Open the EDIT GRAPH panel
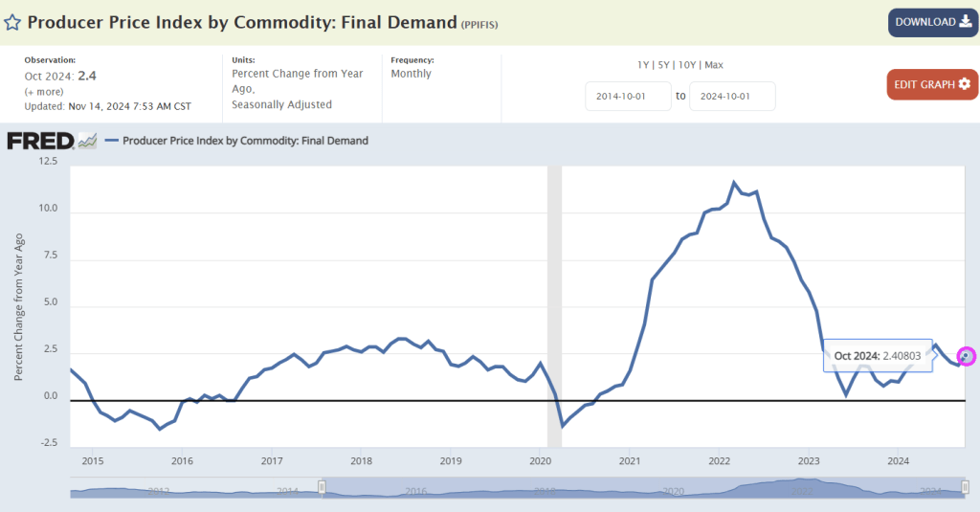Image resolution: width=980 pixels, height=512 pixels. coord(931,84)
